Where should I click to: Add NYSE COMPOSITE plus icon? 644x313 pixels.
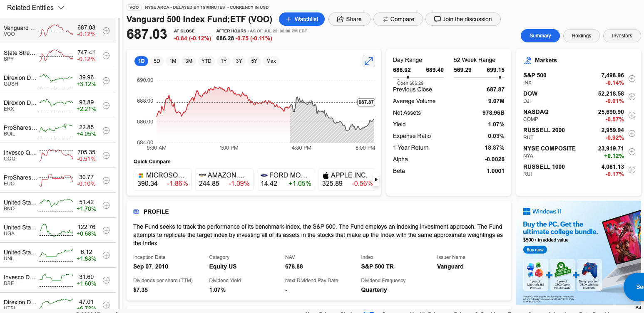click(632, 152)
